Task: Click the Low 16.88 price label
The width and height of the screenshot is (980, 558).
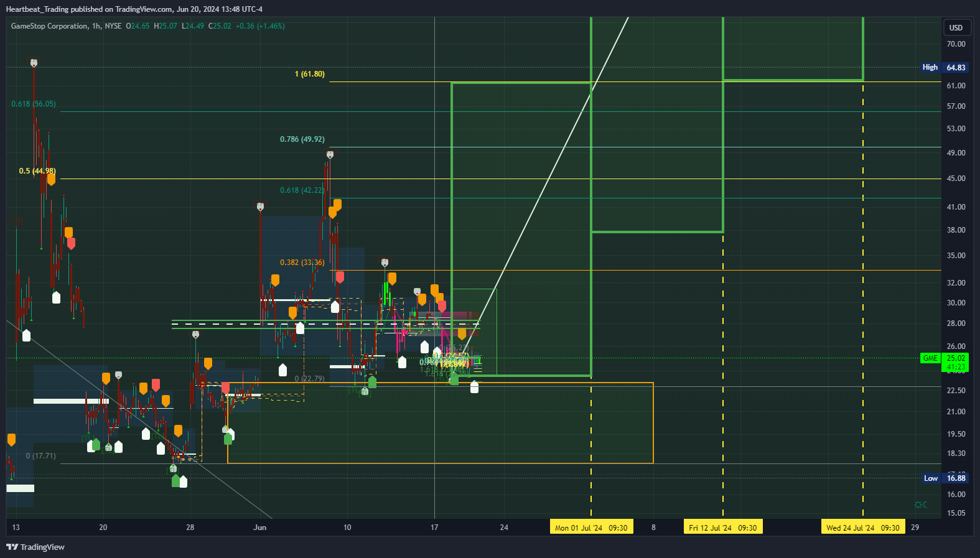Action: (x=944, y=478)
